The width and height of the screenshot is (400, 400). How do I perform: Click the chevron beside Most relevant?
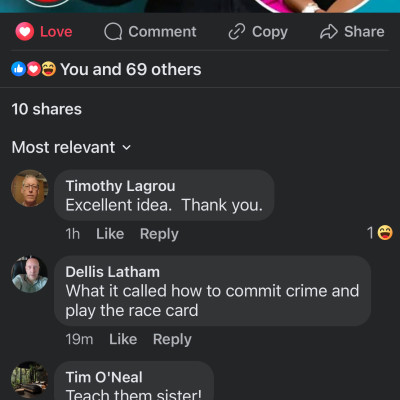pos(127,147)
